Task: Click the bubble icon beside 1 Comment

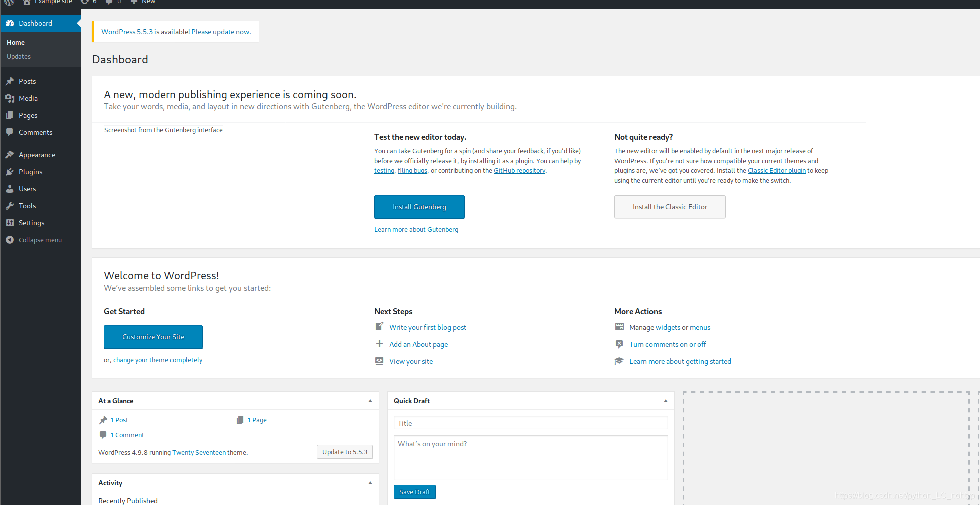Action: 103,435
